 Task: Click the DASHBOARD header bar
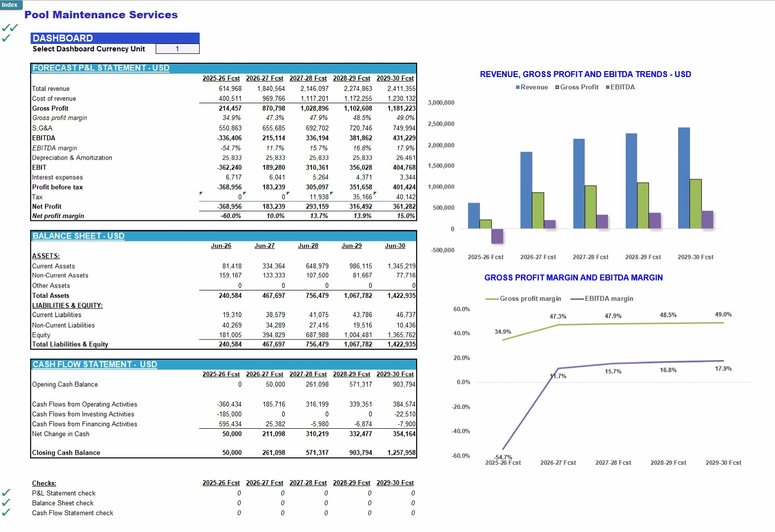coord(115,38)
